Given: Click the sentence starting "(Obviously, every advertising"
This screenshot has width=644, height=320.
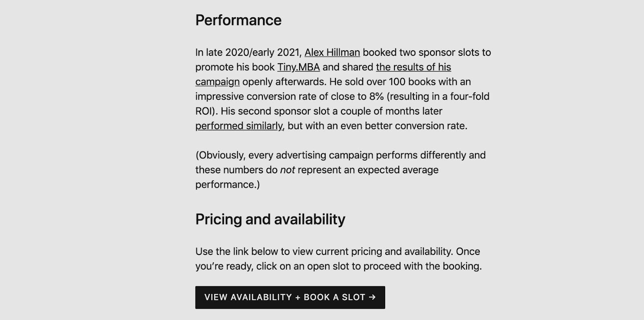Looking at the screenshot, I should [341, 170].
